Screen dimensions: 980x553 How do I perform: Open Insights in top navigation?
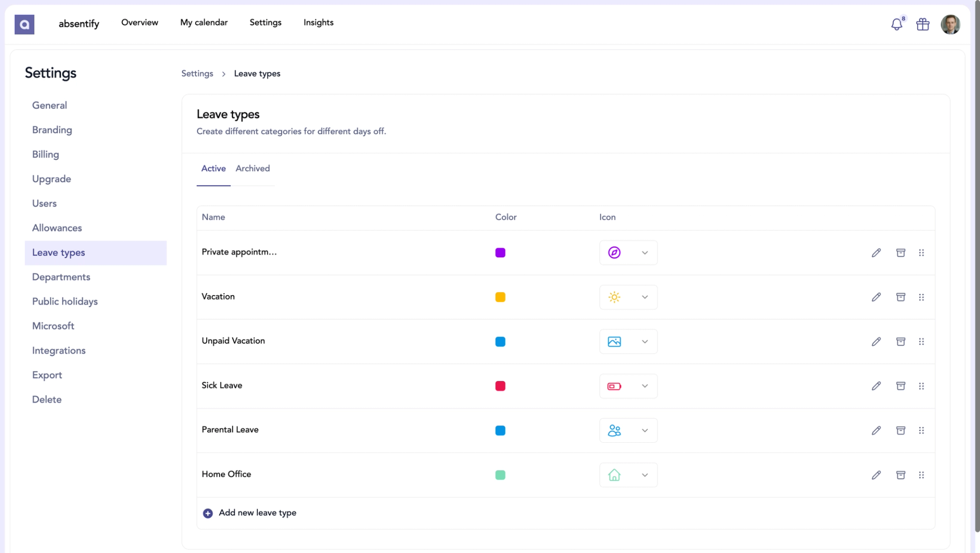tap(318, 22)
